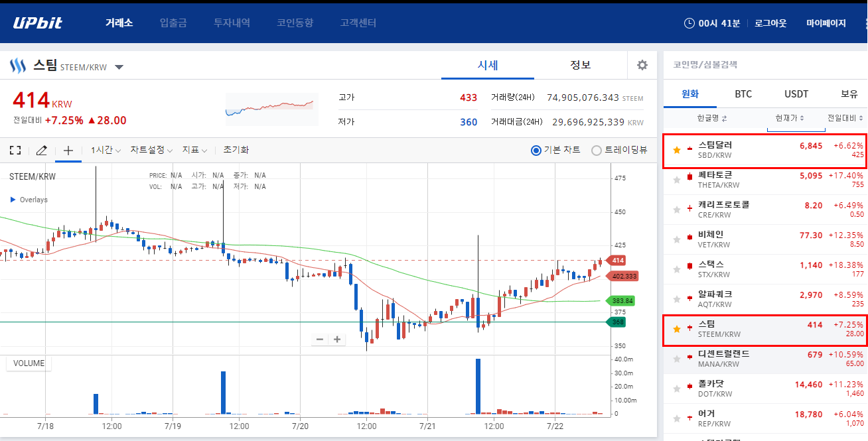Select the pencil drawing tool
This screenshot has height=441, width=868.
41,151
